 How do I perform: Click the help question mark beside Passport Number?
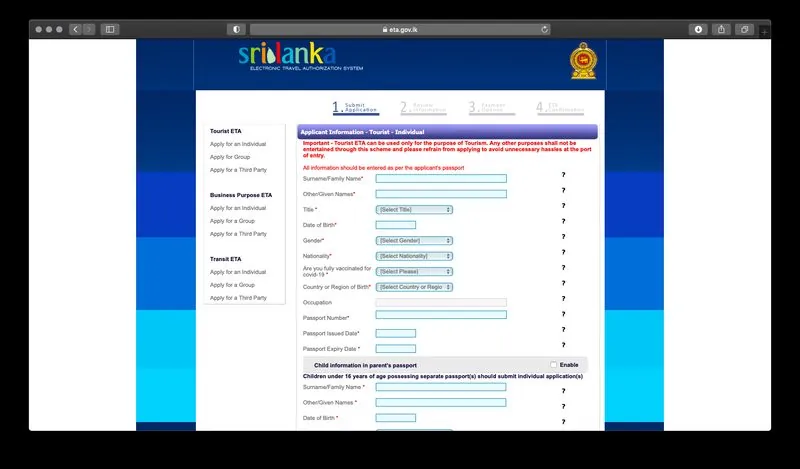click(563, 314)
